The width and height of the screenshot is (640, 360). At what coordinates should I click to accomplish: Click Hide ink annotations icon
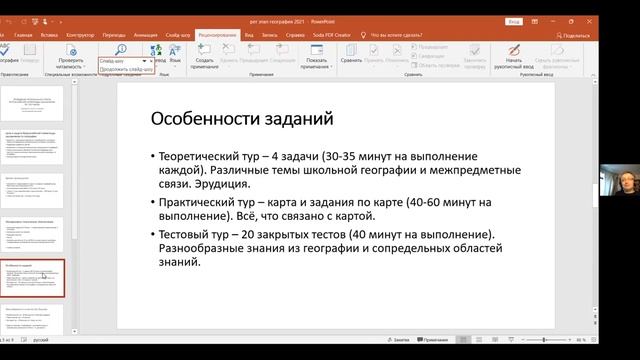[557, 50]
